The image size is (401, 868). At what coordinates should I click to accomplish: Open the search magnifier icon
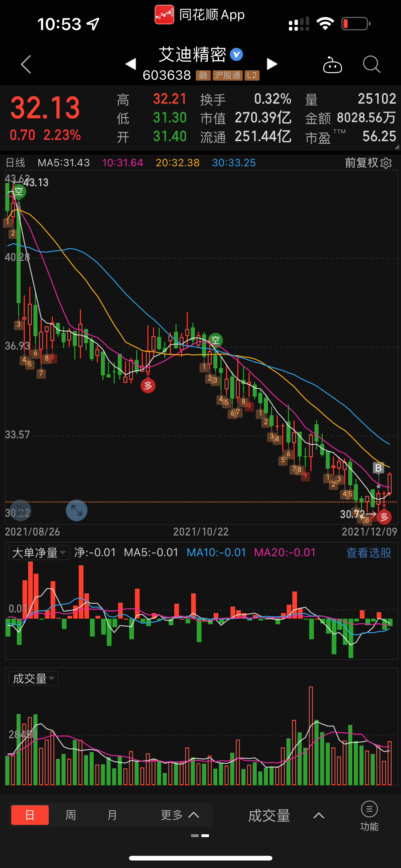tap(371, 64)
